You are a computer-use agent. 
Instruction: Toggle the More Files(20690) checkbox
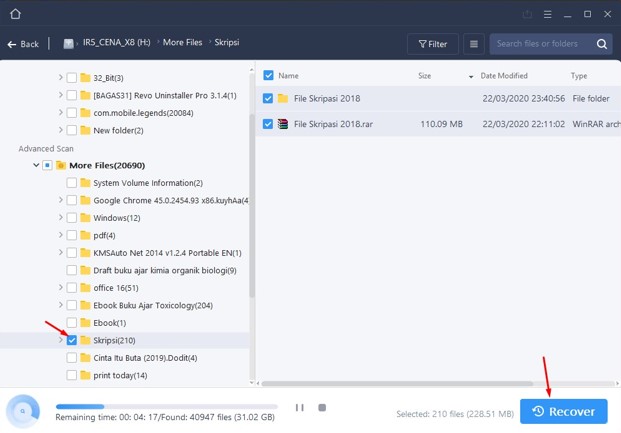(x=47, y=165)
